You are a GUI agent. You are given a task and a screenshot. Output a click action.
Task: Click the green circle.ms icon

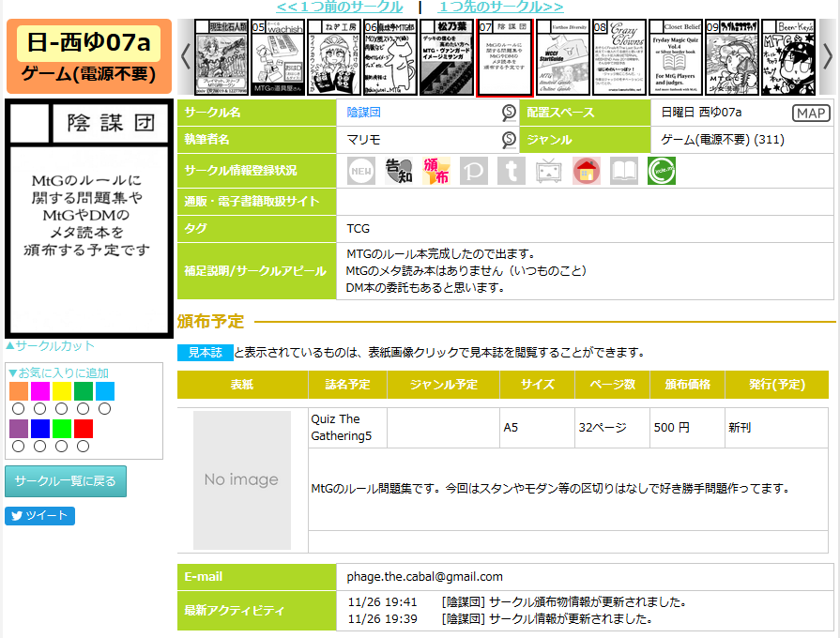661,171
